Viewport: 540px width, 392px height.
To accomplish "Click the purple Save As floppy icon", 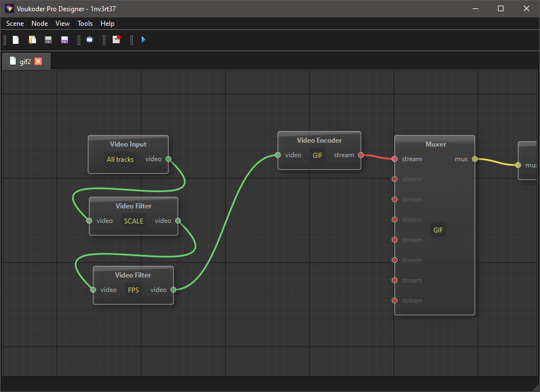I will [65, 40].
